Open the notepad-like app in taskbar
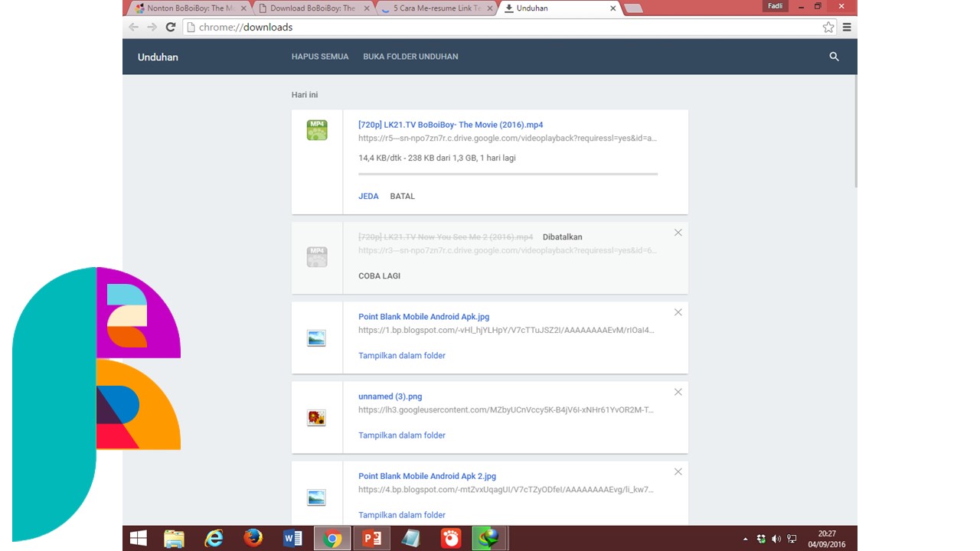Screen dimensions: 980x551 coord(411,539)
